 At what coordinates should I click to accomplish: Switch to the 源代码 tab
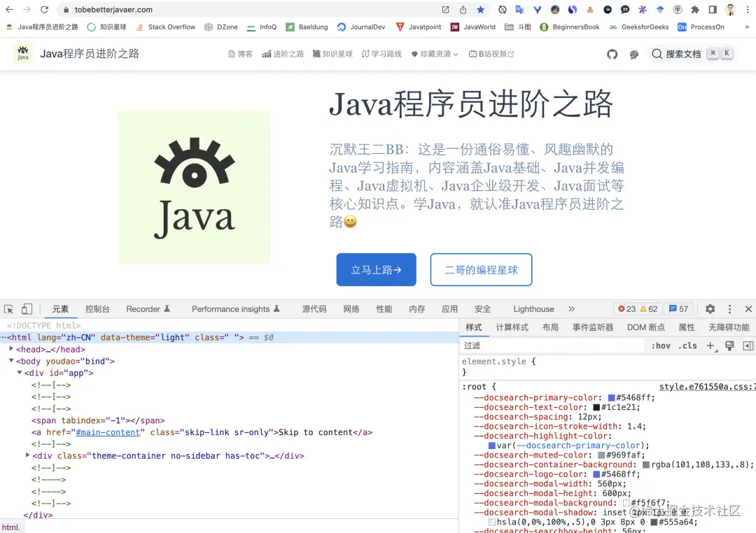[314, 309]
